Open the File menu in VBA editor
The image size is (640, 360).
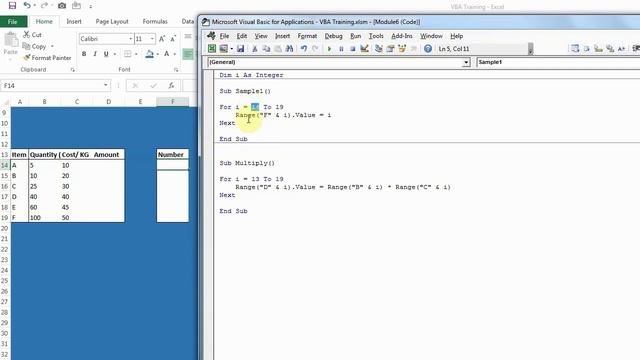coord(224,36)
